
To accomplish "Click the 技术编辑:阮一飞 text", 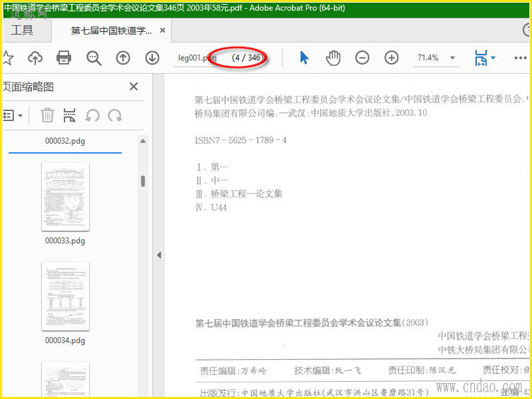I will pyautogui.click(x=327, y=370).
